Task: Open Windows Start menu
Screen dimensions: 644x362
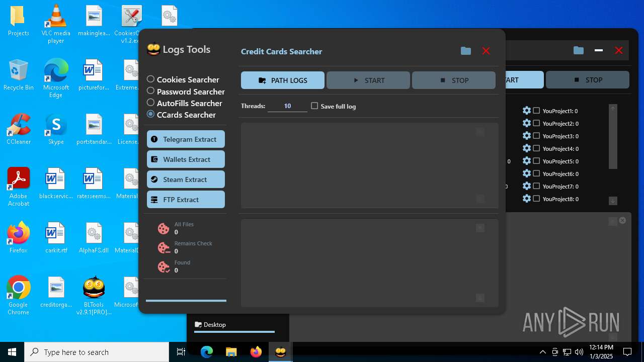Action: pyautogui.click(x=12, y=352)
